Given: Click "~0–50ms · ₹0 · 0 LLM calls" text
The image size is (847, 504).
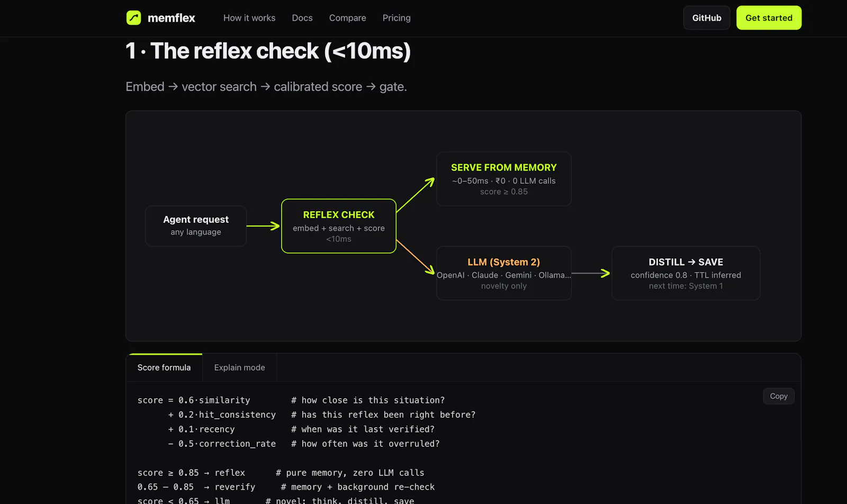Looking at the screenshot, I should [x=504, y=181].
